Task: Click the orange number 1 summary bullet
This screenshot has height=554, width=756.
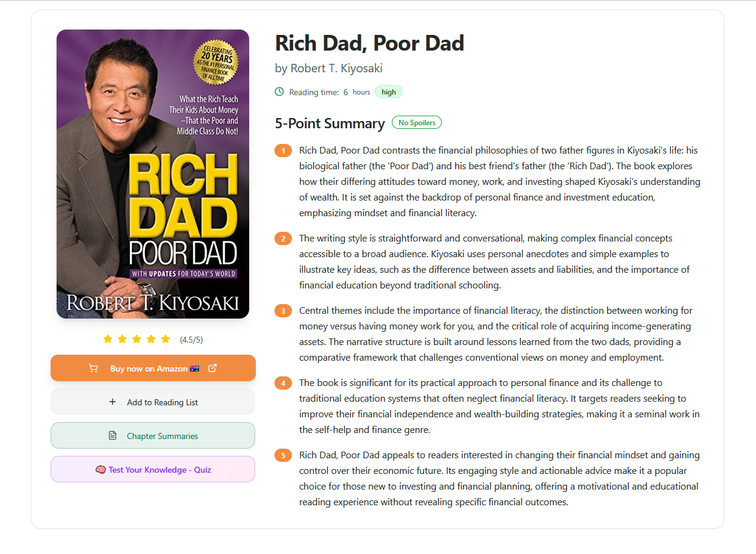Action: (283, 151)
